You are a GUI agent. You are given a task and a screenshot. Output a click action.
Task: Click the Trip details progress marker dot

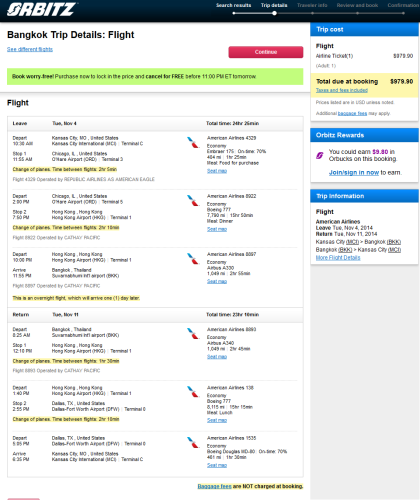pyautogui.click(x=274, y=13)
